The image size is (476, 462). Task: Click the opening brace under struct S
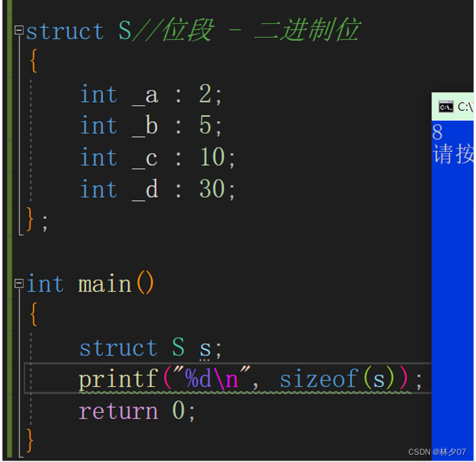coord(33,61)
